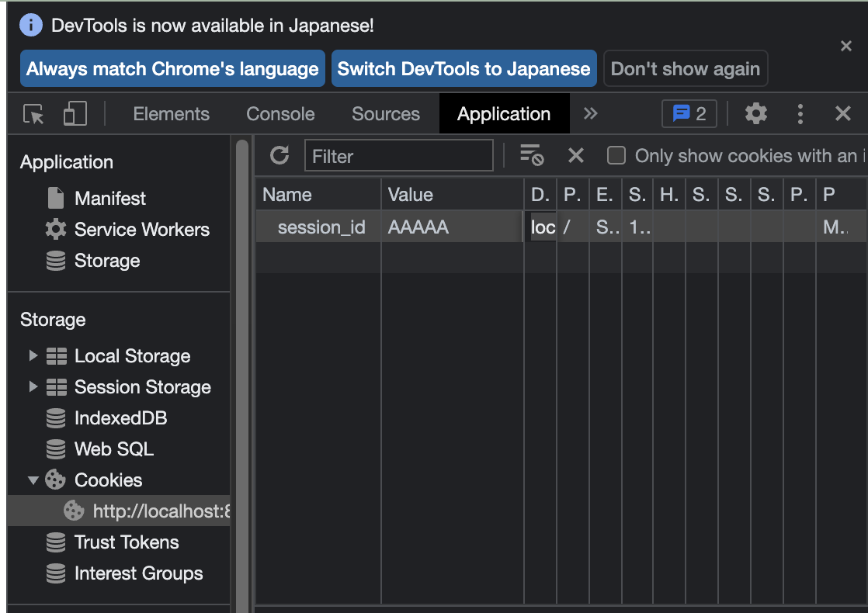Click Switch DevTools to Japanese button
This screenshot has width=868, height=613.
(x=464, y=69)
